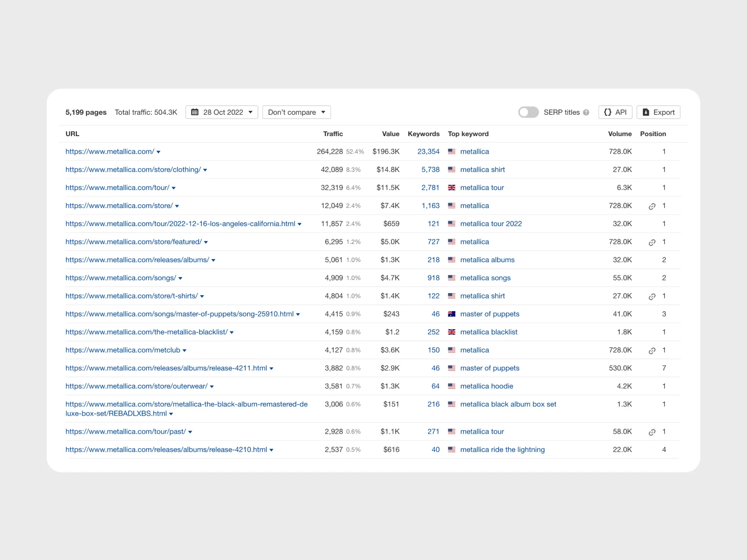The height and width of the screenshot is (560, 747).
Task: Click the Traffic column header
Action: coord(333,134)
